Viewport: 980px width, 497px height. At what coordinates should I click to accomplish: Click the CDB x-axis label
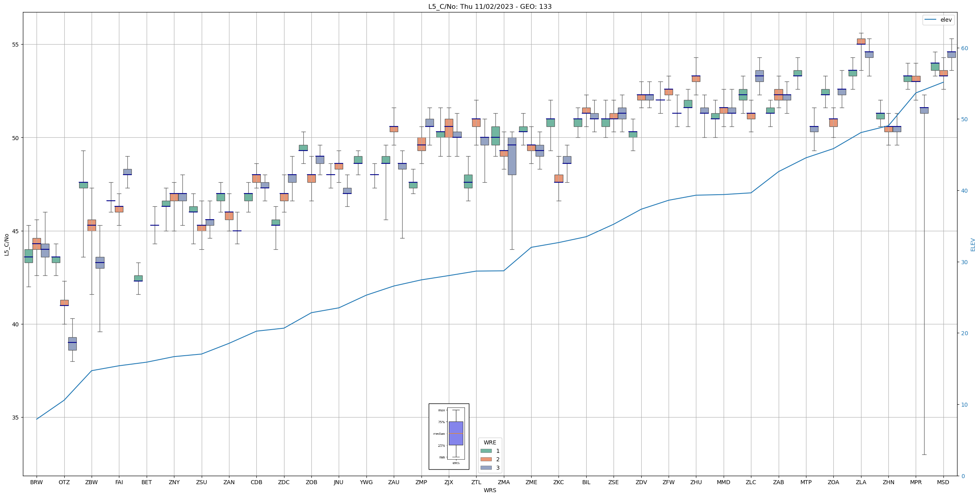point(256,482)
